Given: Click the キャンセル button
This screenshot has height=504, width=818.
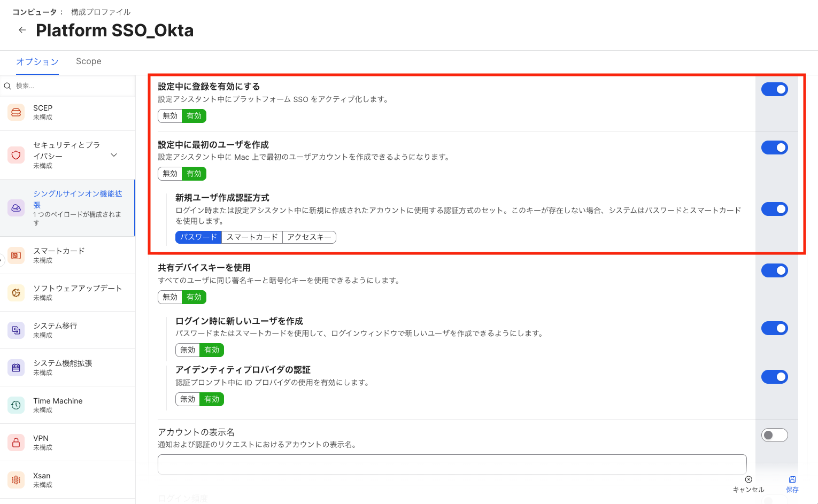Looking at the screenshot, I should 748,484.
